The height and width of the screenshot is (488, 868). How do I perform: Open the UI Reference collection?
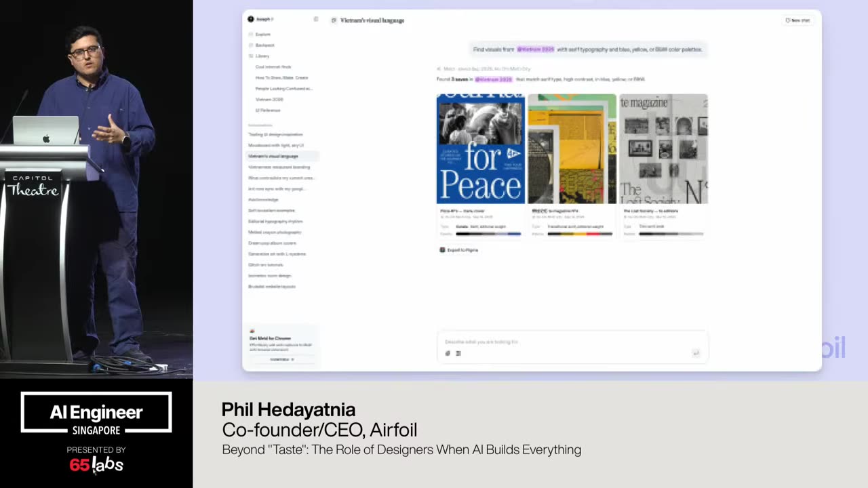(268, 110)
